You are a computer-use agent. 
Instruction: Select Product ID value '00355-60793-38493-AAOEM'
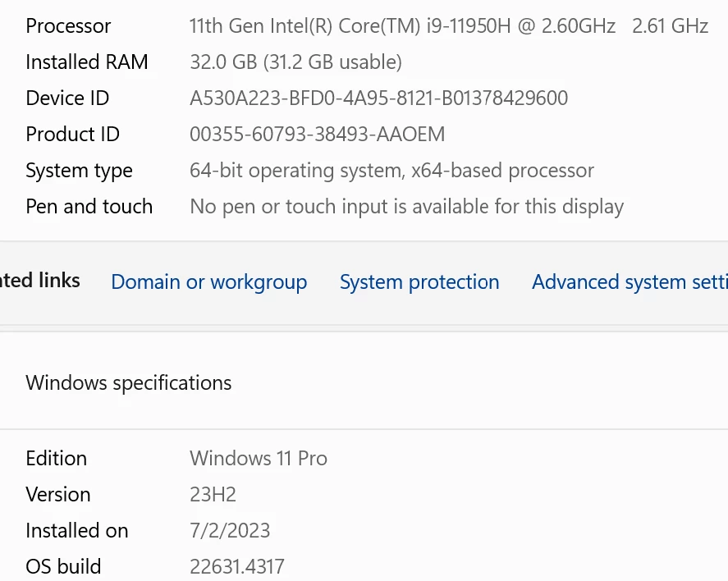317,135
